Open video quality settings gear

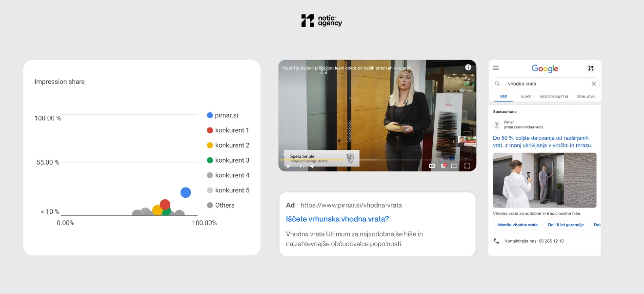(443, 166)
